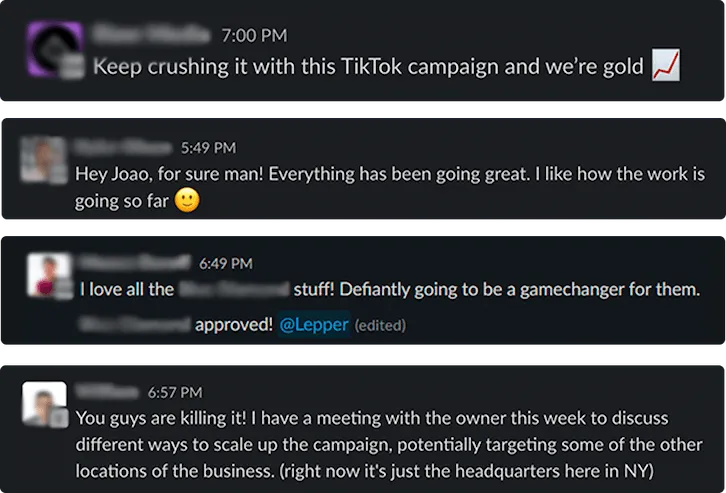The width and height of the screenshot is (726, 493).
Task: Click the upward chart emoji
Action: 665,66
